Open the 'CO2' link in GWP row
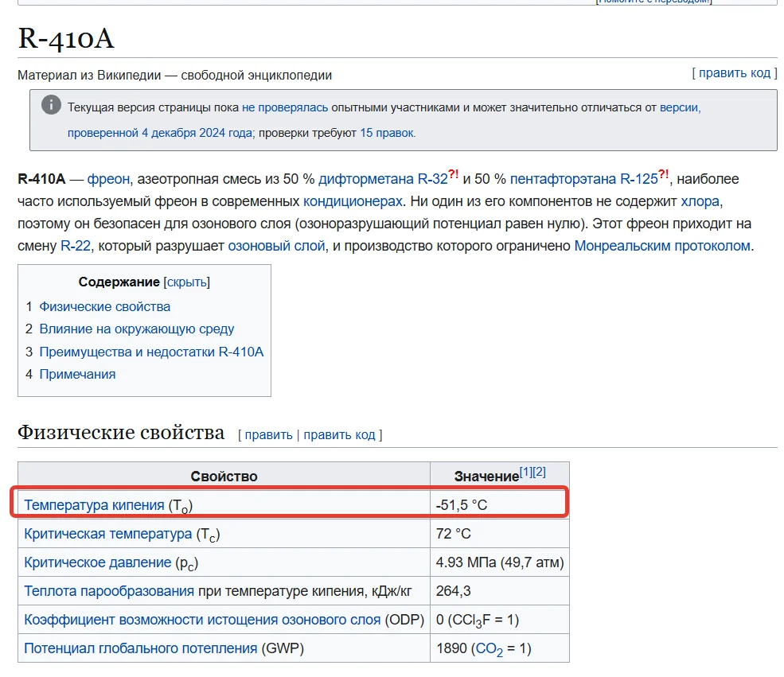The width and height of the screenshot is (784, 677). coord(489,649)
